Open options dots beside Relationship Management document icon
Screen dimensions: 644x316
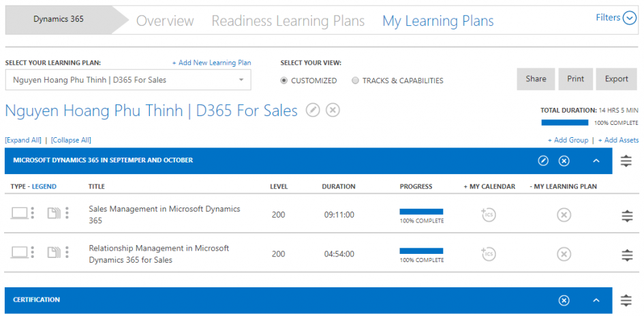pyautogui.click(x=67, y=252)
